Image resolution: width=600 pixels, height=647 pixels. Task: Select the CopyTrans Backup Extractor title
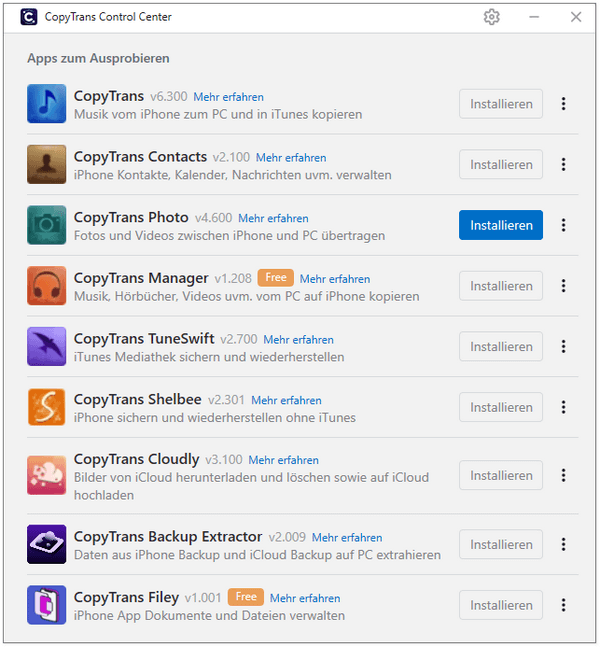[168, 537]
